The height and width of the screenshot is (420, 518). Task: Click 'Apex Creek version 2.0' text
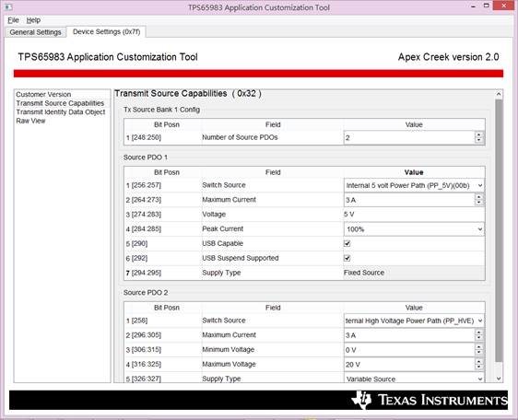click(x=448, y=57)
